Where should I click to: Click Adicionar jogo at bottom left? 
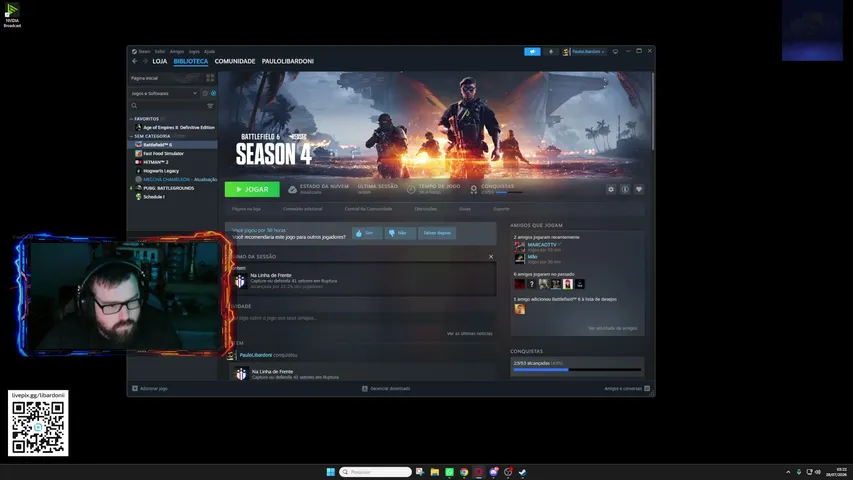[x=150, y=389]
